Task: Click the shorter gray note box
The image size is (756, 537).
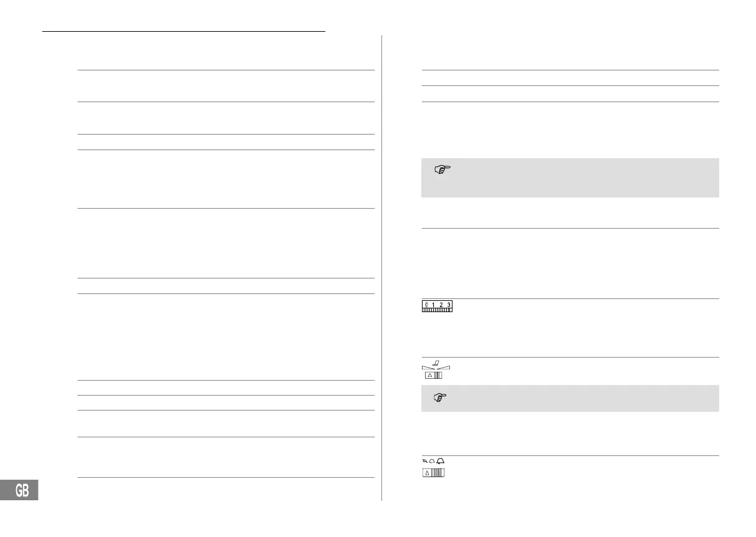Action: (x=570, y=398)
